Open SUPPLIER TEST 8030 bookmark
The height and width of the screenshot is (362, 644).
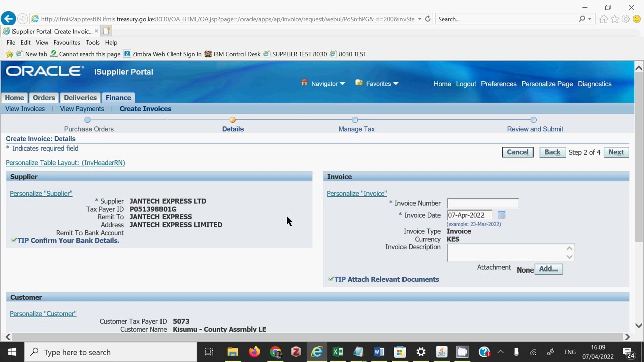click(295, 54)
